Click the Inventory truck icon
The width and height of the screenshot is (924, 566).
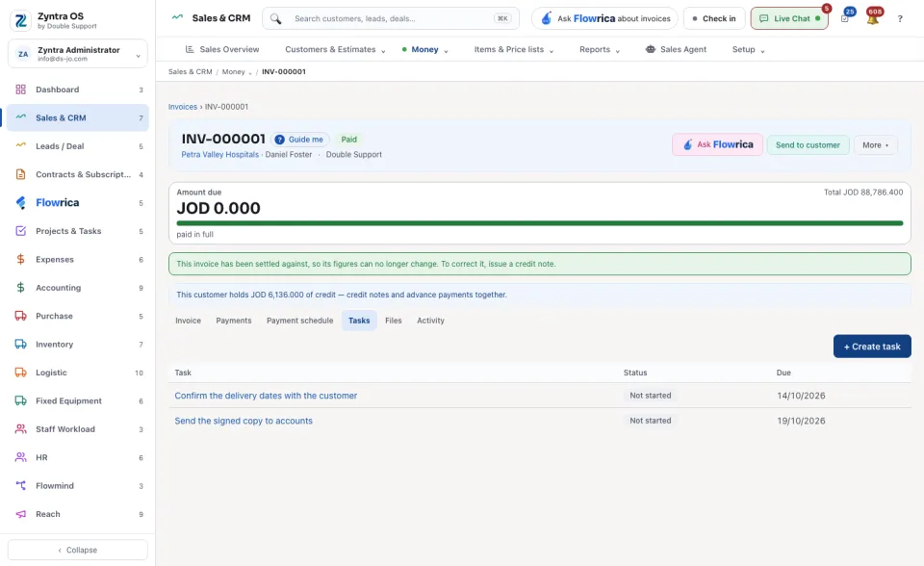tap(20, 345)
